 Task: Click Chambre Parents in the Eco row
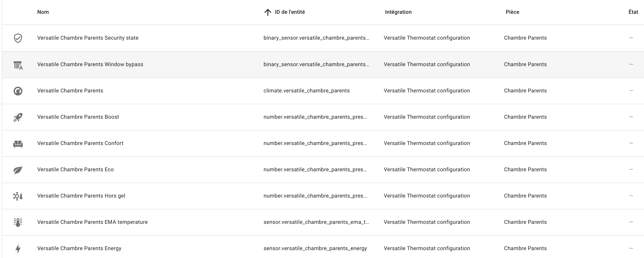[525, 169]
